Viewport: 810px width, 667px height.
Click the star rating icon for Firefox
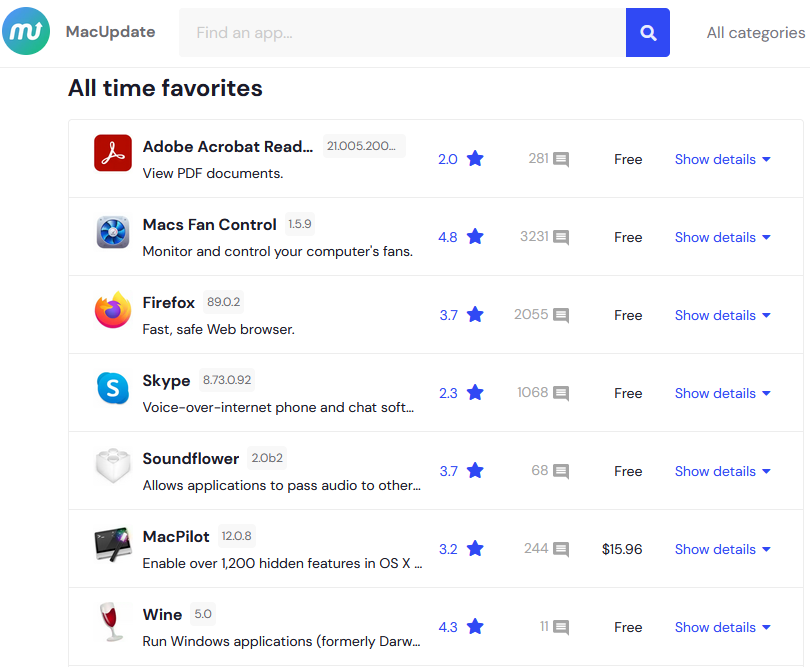(475, 315)
